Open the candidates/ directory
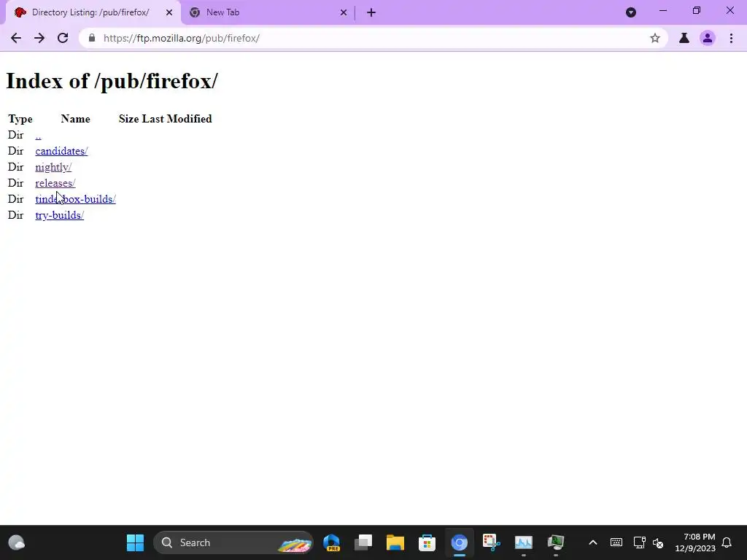 pos(61,151)
